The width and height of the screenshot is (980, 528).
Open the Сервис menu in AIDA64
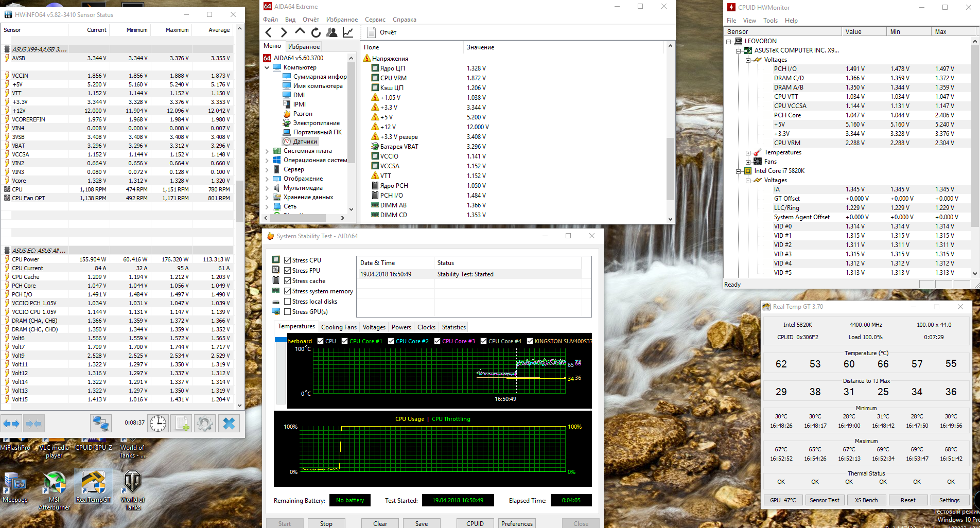pyautogui.click(x=375, y=20)
